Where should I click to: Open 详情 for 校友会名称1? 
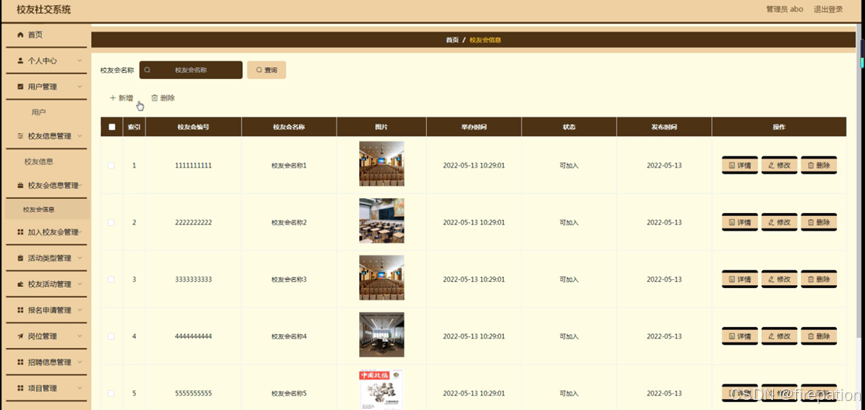(x=740, y=165)
